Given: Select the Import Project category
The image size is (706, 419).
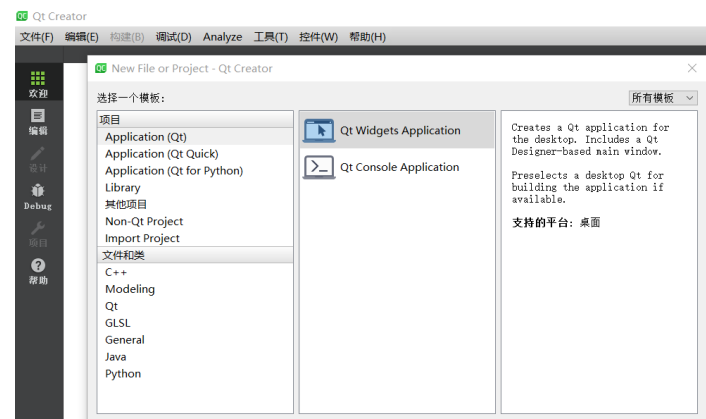Looking at the screenshot, I should click(x=195, y=238).
